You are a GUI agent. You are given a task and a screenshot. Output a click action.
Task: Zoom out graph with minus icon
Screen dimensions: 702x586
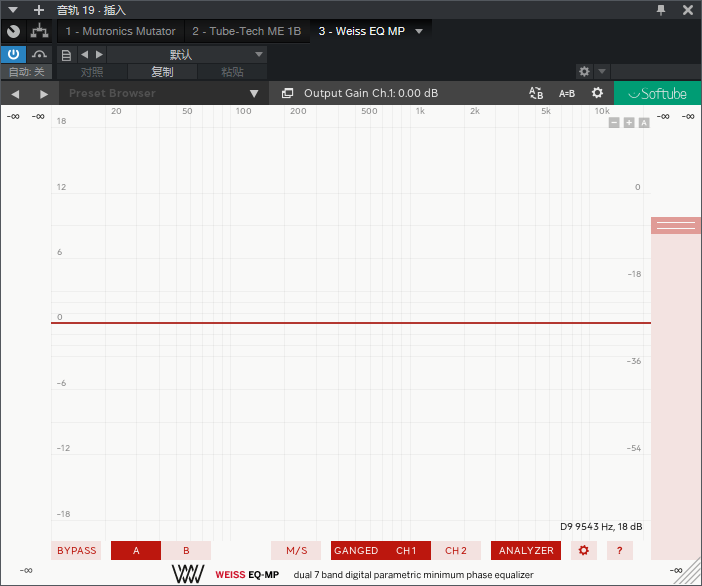(614, 123)
